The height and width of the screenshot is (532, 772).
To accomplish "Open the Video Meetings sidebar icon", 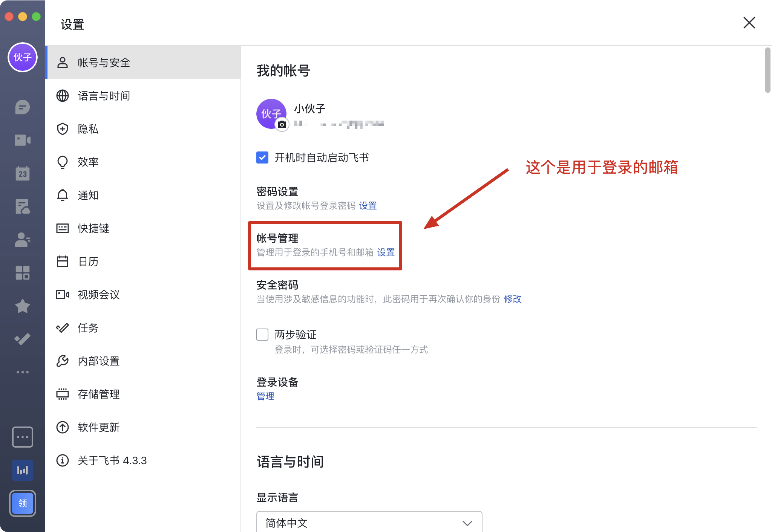I will (23, 140).
